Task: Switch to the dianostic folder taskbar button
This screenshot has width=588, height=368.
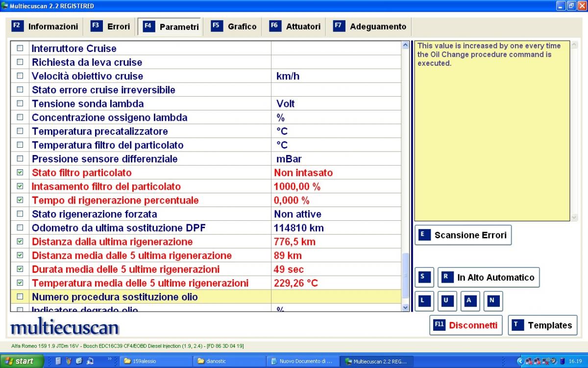Action: click(x=230, y=361)
